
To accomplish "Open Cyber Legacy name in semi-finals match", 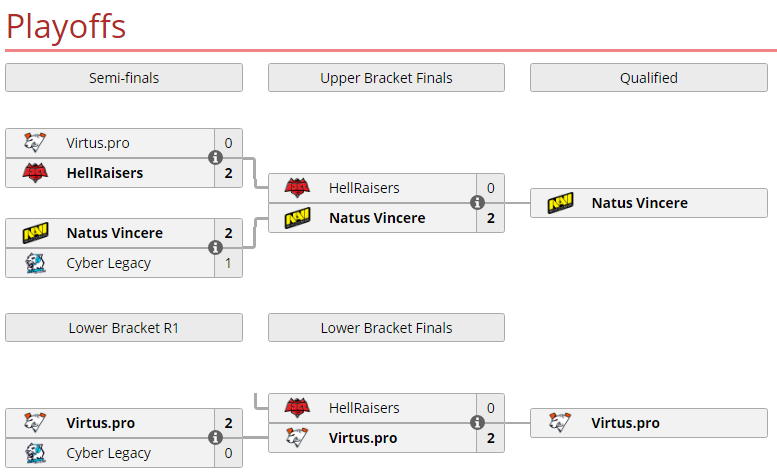I will pos(109,263).
